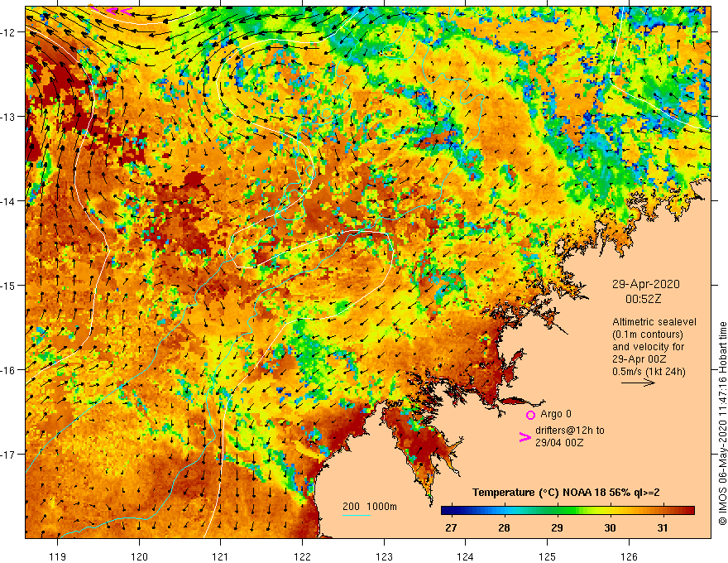728x563 pixels.
Task: Click the longitude label 125
Action: pyautogui.click(x=548, y=556)
